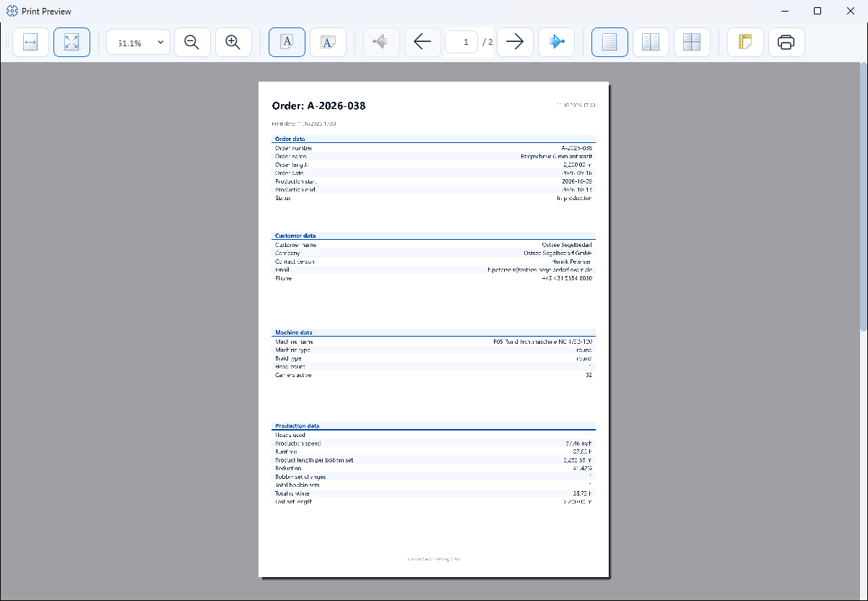Select portrait page orientation
Image resolution: width=868 pixels, height=601 pixels.
tap(287, 43)
